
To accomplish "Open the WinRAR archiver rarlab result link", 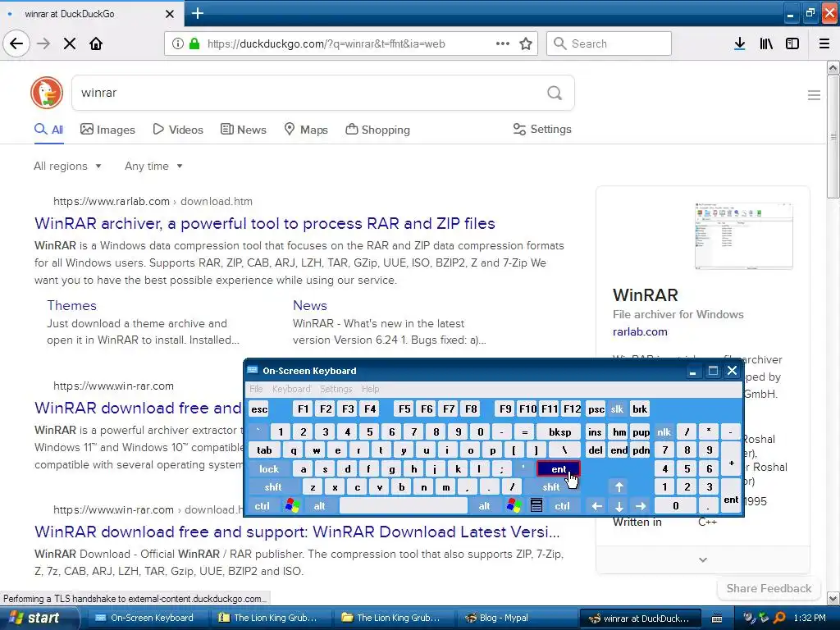I will (x=265, y=223).
